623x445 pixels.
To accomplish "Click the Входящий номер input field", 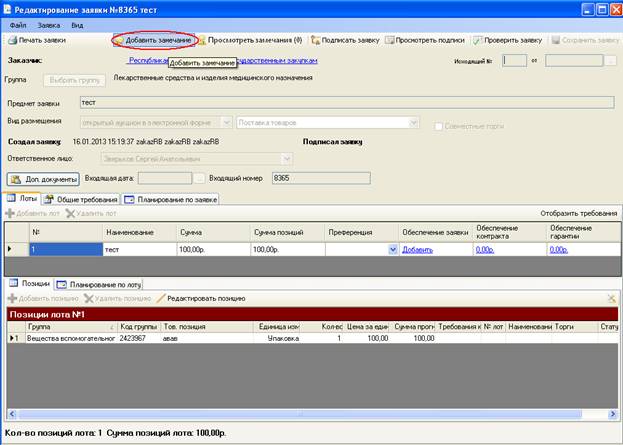I will pos(321,178).
